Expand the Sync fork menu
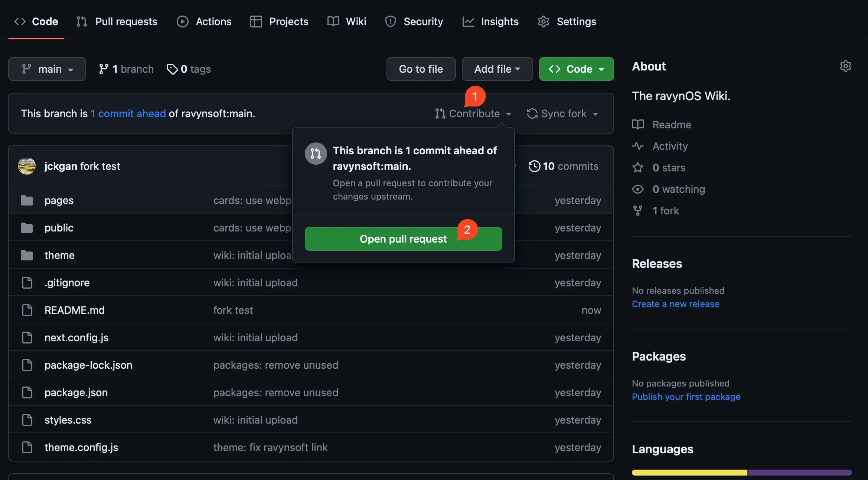The width and height of the screenshot is (868, 480). tap(563, 114)
